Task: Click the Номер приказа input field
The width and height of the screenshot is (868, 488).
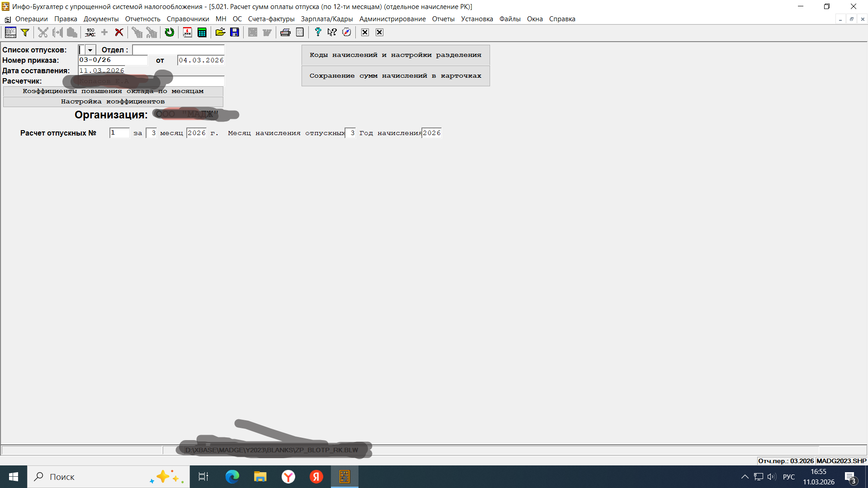Action: [x=113, y=60]
